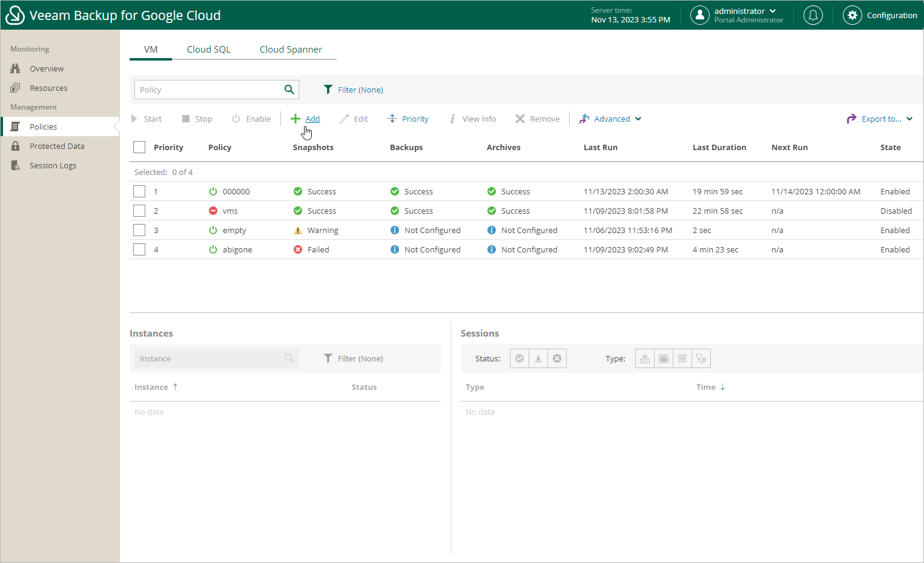924x563 pixels.
Task: Switch to the Cloud SQL tab
Action: point(208,50)
